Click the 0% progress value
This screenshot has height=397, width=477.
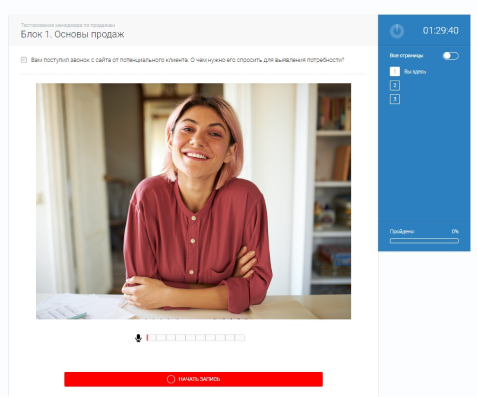coord(455,231)
